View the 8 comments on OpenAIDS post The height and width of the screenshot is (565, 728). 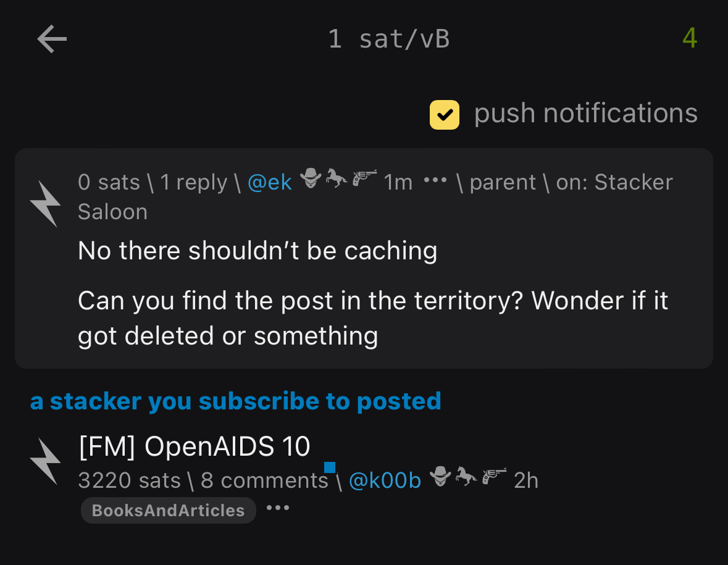tap(265, 480)
